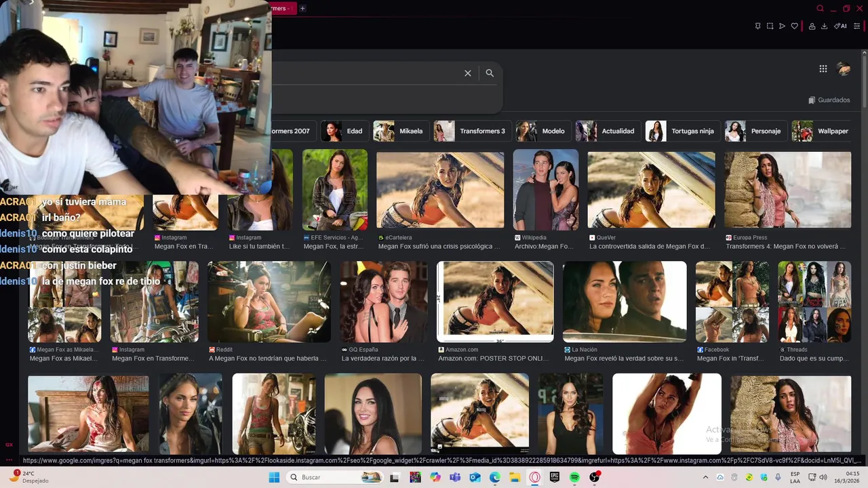Image resolution: width=868 pixels, height=488 pixels.
Task: Open Copilot from the taskbar
Action: pyautogui.click(x=435, y=477)
